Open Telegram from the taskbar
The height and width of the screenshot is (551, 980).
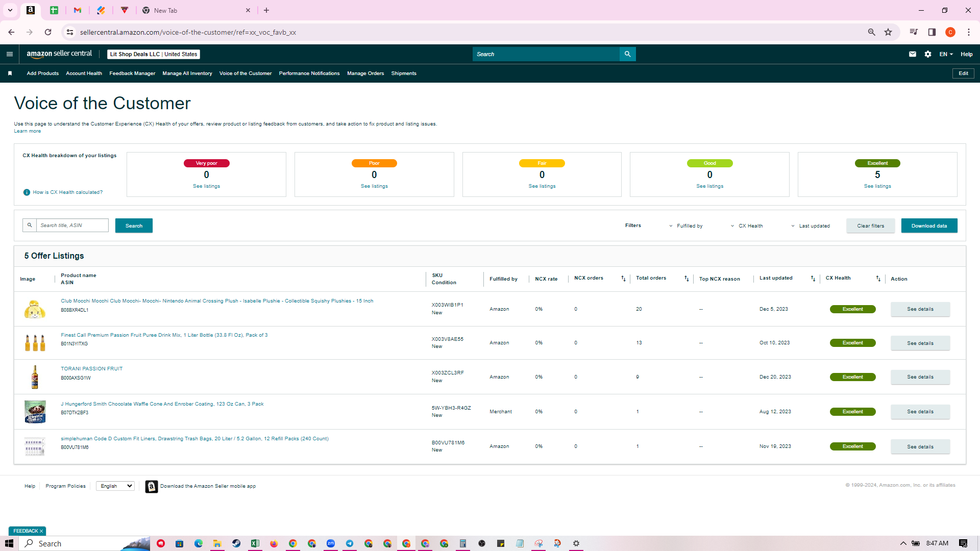coord(350,543)
